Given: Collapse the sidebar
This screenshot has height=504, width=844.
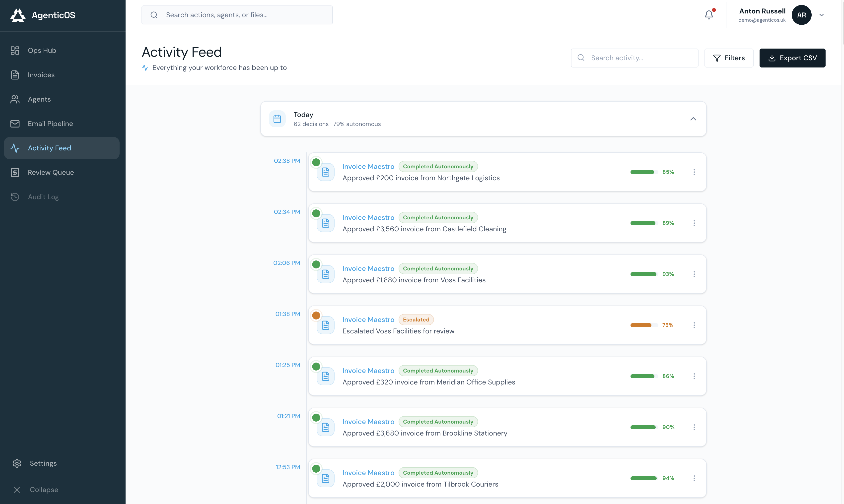Looking at the screenshot, I should click(62, 490).
